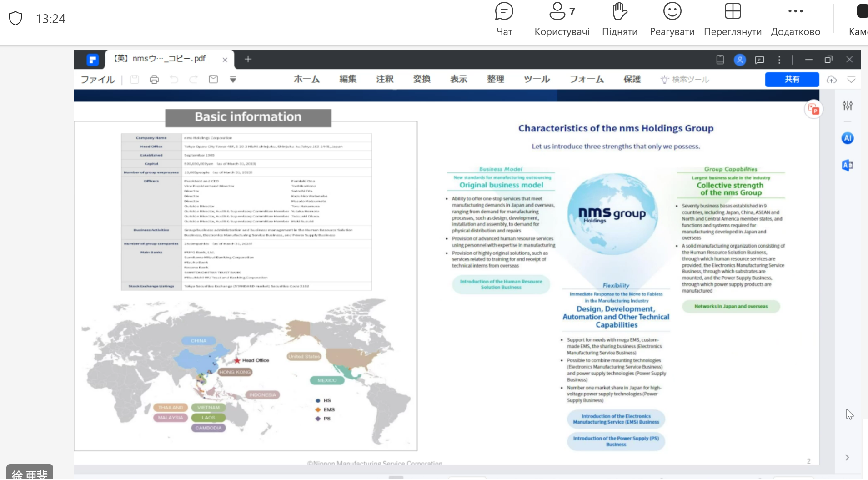Click the United States map label
The image size is (868, 480).
304,357
